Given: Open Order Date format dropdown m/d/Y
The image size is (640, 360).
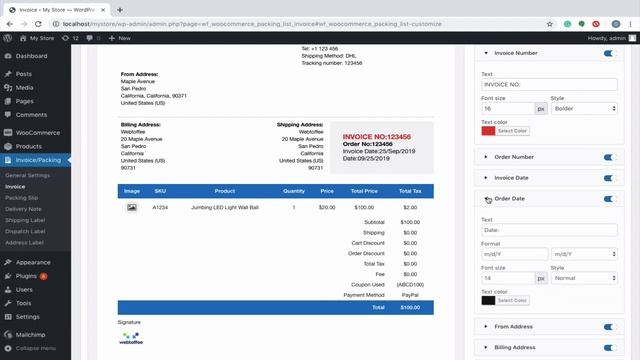Looking at the screenshot, I should tap(584, 254).
